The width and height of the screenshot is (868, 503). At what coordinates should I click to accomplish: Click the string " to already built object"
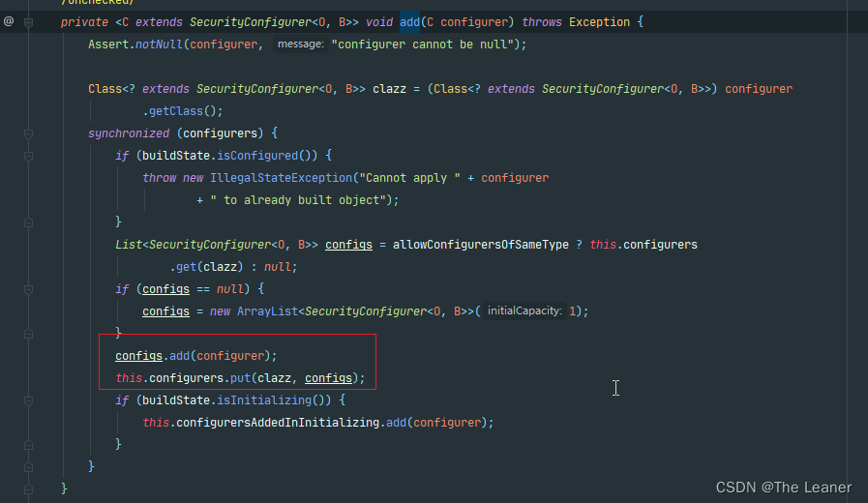tap(298, 200)
